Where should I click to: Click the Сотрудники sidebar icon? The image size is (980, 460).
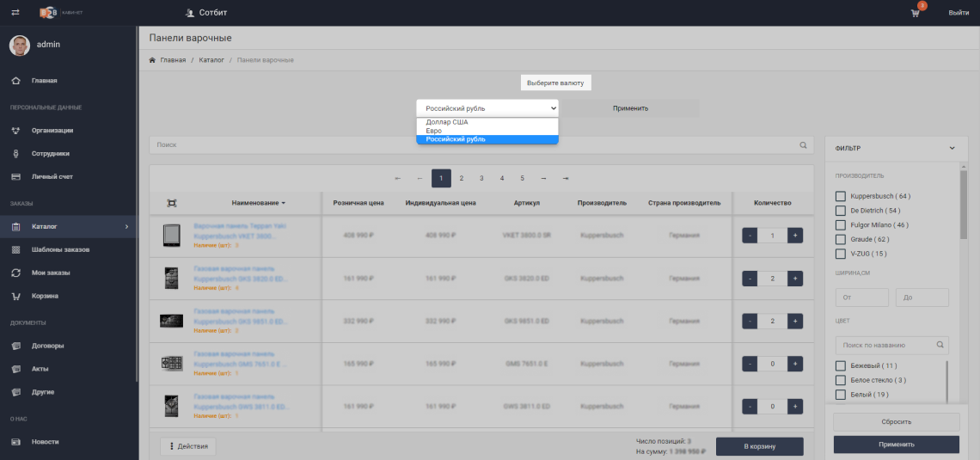[x=17, y=154]
